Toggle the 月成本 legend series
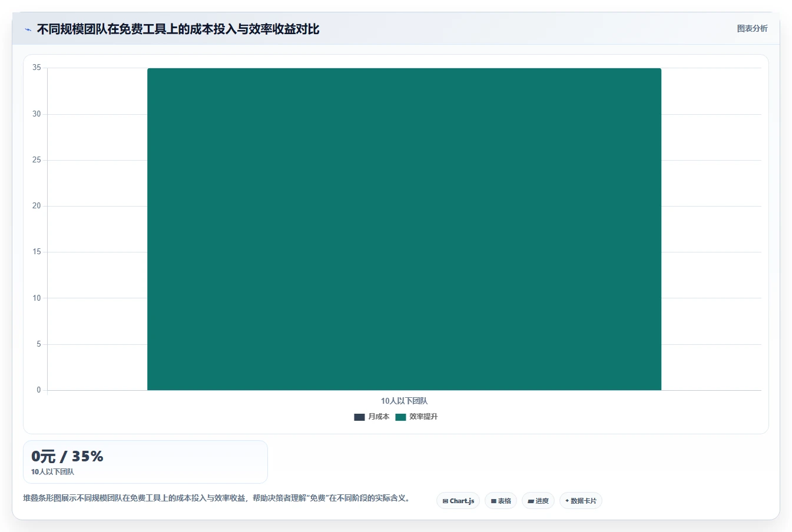Screen dimensions: 792x532 [x=372, y=417]
